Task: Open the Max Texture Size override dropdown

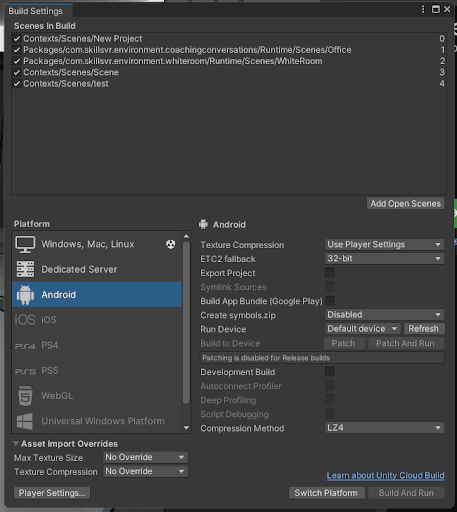Action: tap(145, 457)
